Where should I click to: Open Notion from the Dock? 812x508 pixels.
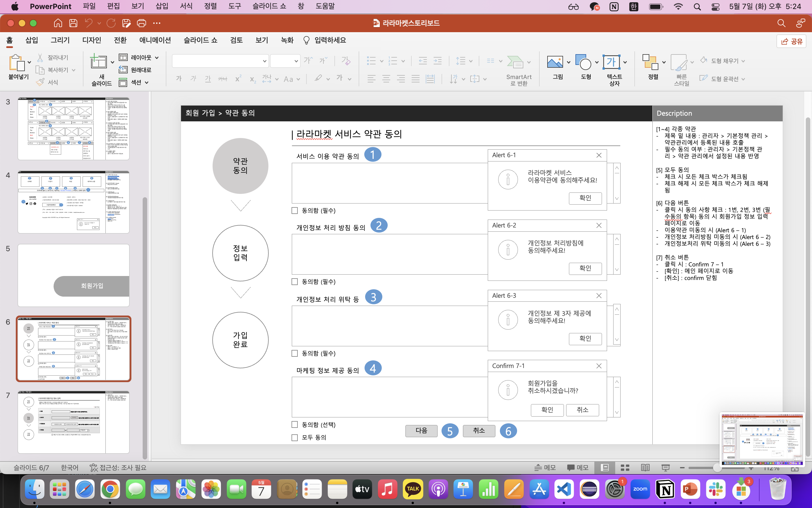pyautogui.click(x=665, y=489)
